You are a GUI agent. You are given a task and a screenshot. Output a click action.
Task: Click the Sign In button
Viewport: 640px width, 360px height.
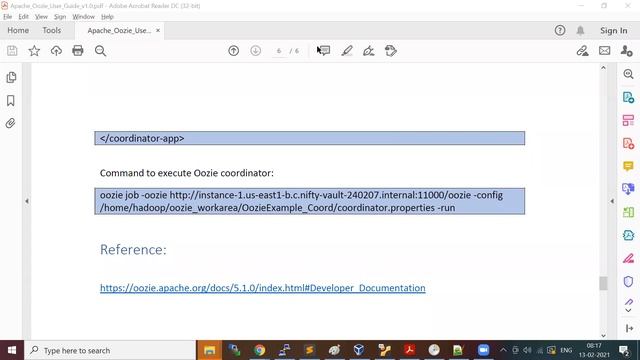[x=613, y=30]
